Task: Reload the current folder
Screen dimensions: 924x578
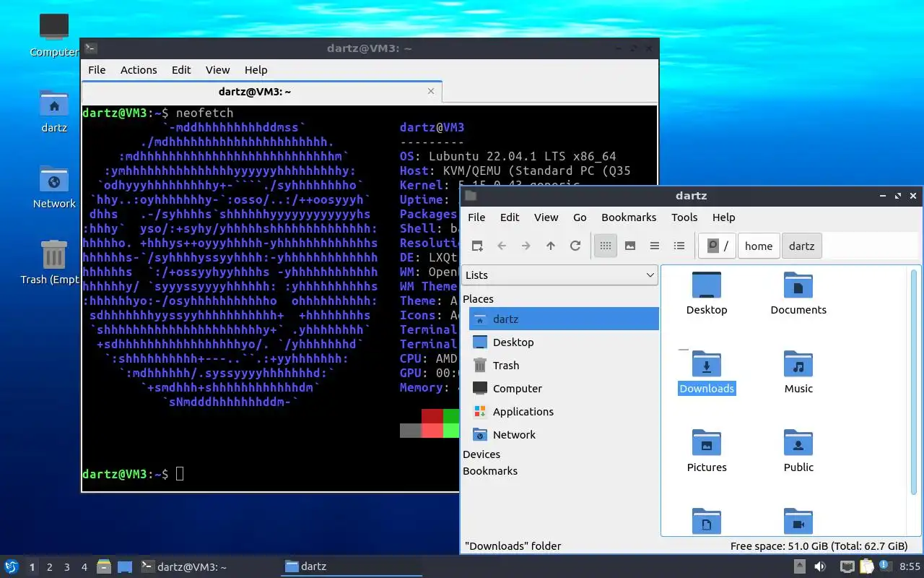Action: pyautogui.click(x=575, y=246)
